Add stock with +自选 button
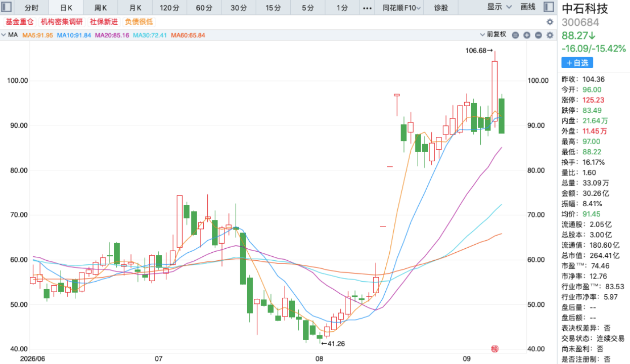 coord(577,63)
